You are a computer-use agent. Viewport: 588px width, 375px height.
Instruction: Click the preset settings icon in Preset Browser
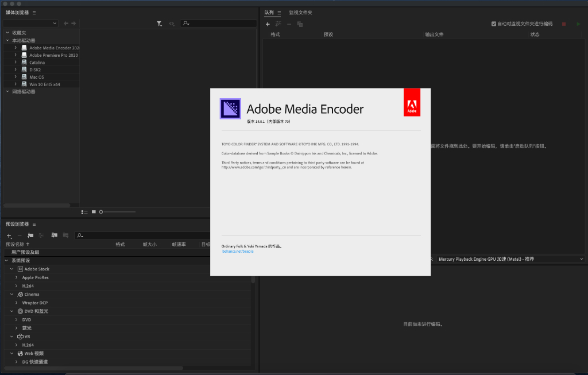coord(41,235)
